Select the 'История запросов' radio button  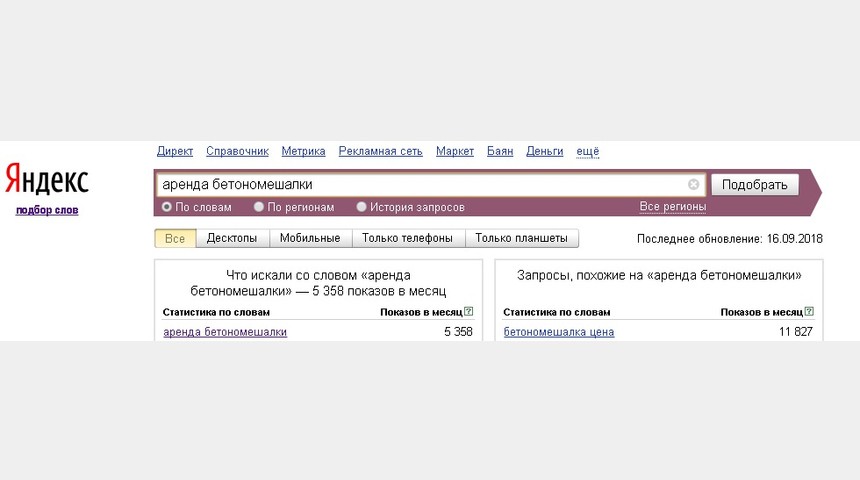point(361,207)
